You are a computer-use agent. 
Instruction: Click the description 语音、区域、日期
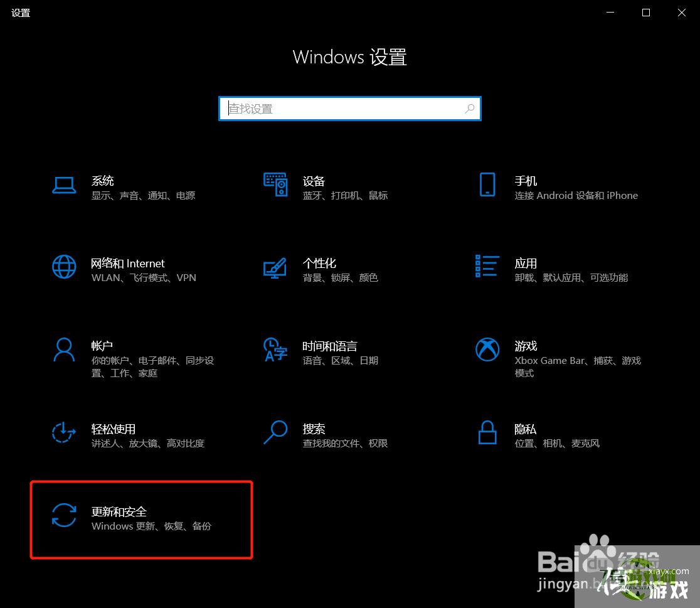coord(340,360)
